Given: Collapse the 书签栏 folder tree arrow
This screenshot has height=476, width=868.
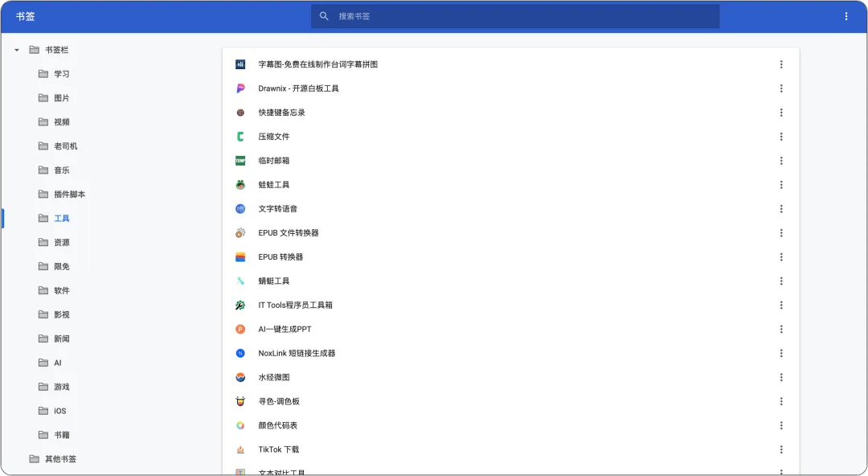Looking at the screenshot, I should coord(17,50).
